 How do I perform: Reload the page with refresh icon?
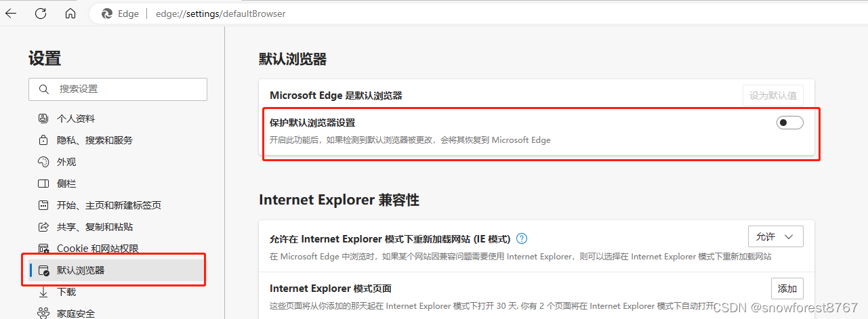41,14
